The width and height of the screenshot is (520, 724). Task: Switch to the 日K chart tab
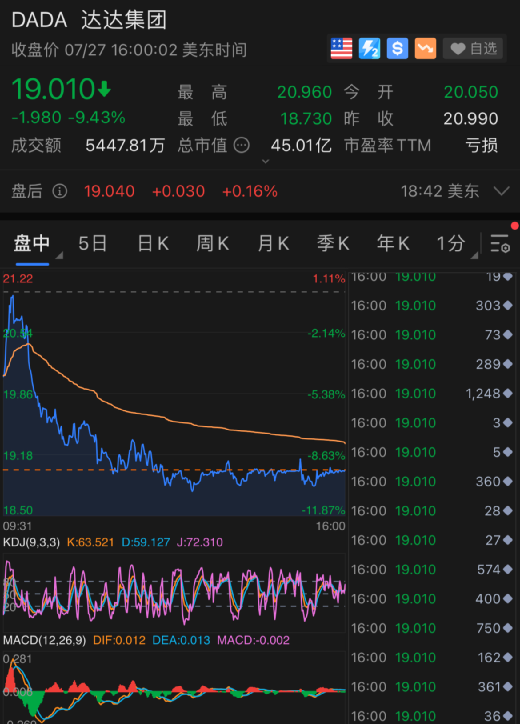[x=153, y=243]
